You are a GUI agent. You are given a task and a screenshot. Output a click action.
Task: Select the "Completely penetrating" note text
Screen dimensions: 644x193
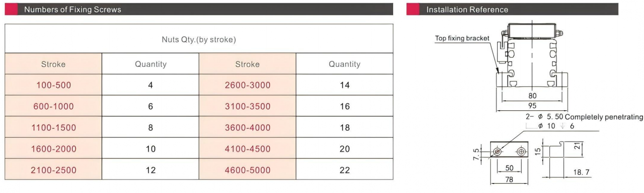click(604, 117)
